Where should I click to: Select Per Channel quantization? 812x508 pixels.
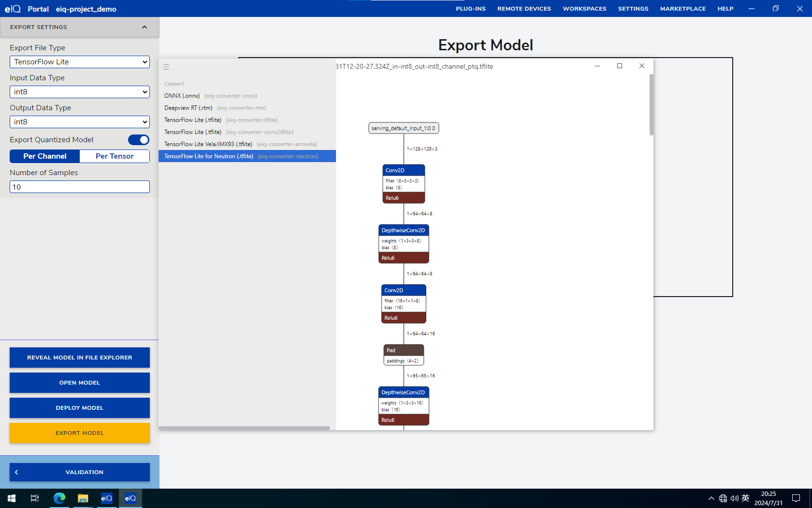[45, 156]
